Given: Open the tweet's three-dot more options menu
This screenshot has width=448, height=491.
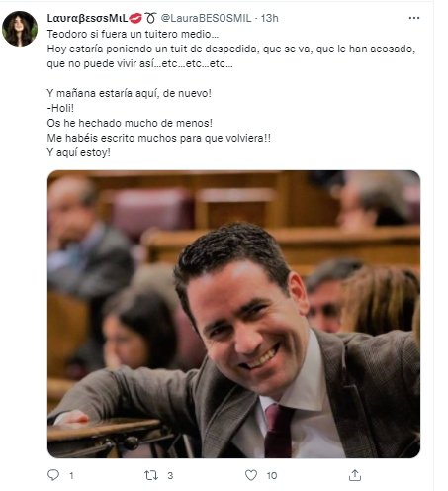Looking at the screenshot, I should click(x=414, y=18).
